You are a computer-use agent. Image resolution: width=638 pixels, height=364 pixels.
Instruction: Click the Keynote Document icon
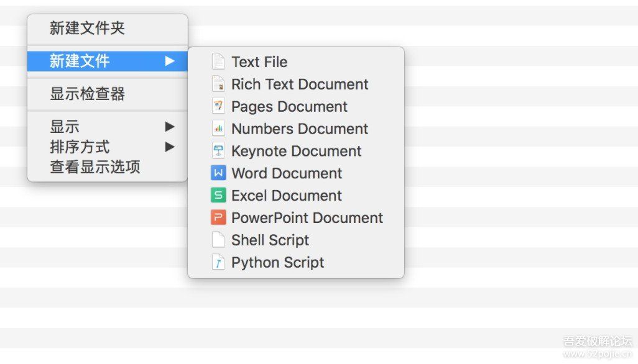click(218, 151)
